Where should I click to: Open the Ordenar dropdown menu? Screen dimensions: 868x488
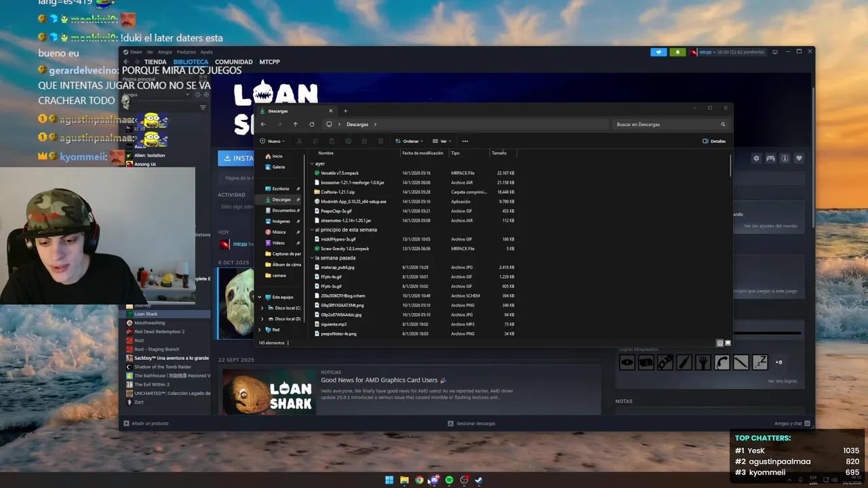click(x=409, y=141)
